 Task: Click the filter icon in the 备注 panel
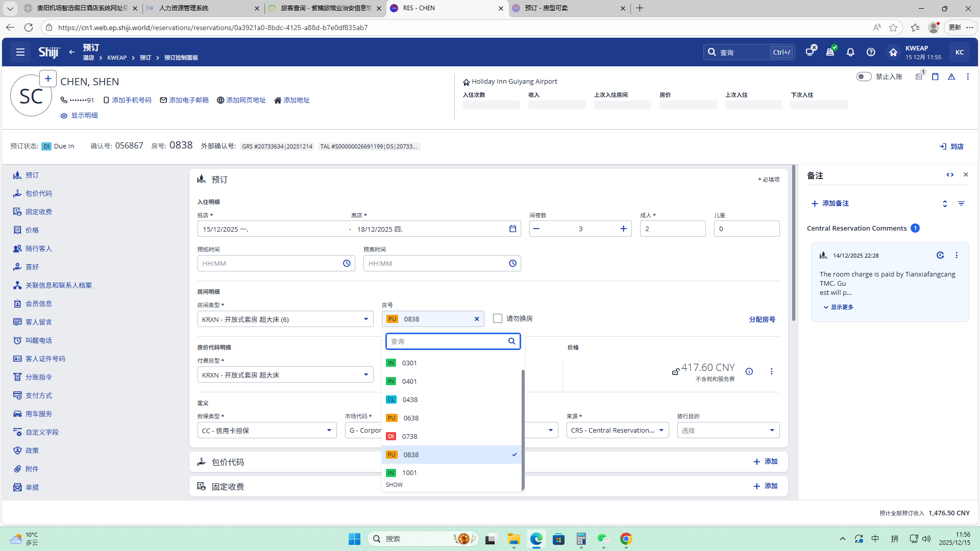[961, 204]
